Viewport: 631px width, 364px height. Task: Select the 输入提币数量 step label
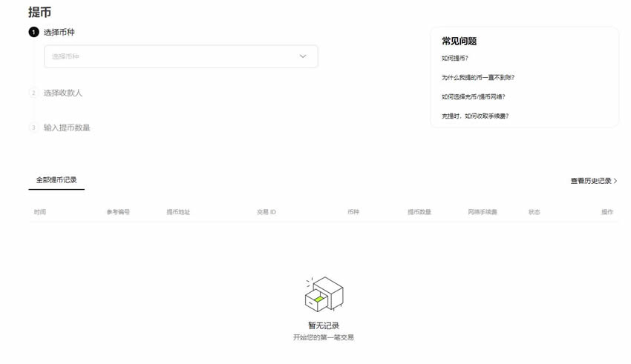(x=67, y=128)
